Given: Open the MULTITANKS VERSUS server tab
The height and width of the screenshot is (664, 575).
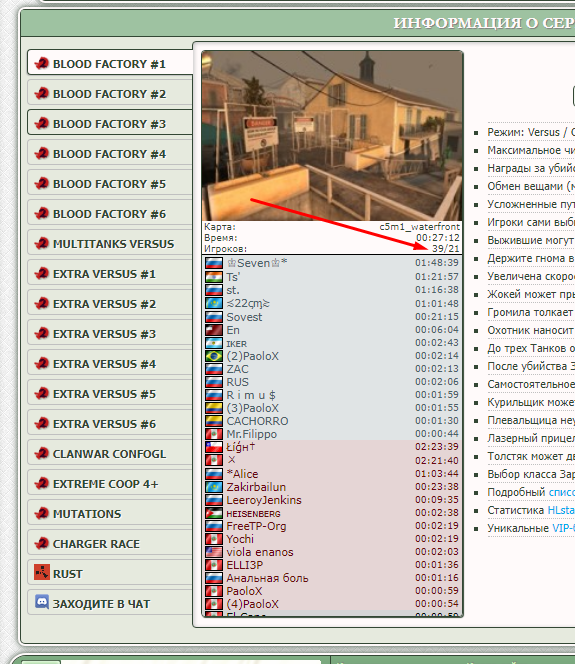Looking at the screenshot, I should click(x=111, y=243).
